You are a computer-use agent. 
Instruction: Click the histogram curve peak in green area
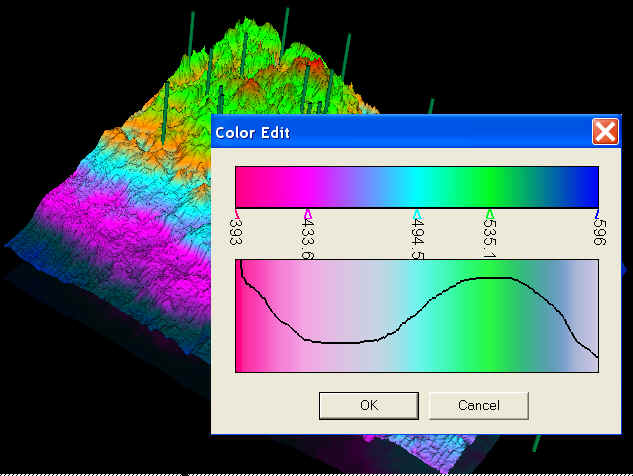[x=490, y=279]
